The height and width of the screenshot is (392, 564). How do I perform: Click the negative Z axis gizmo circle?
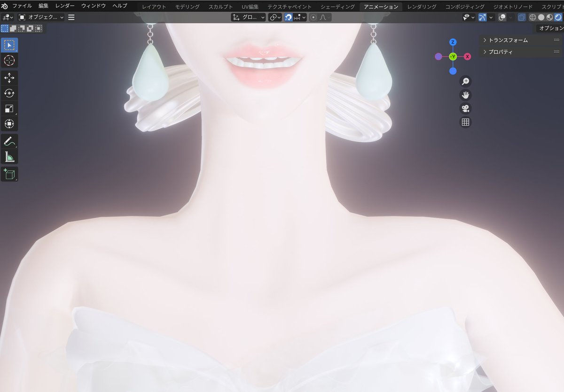tap(453, 71)
